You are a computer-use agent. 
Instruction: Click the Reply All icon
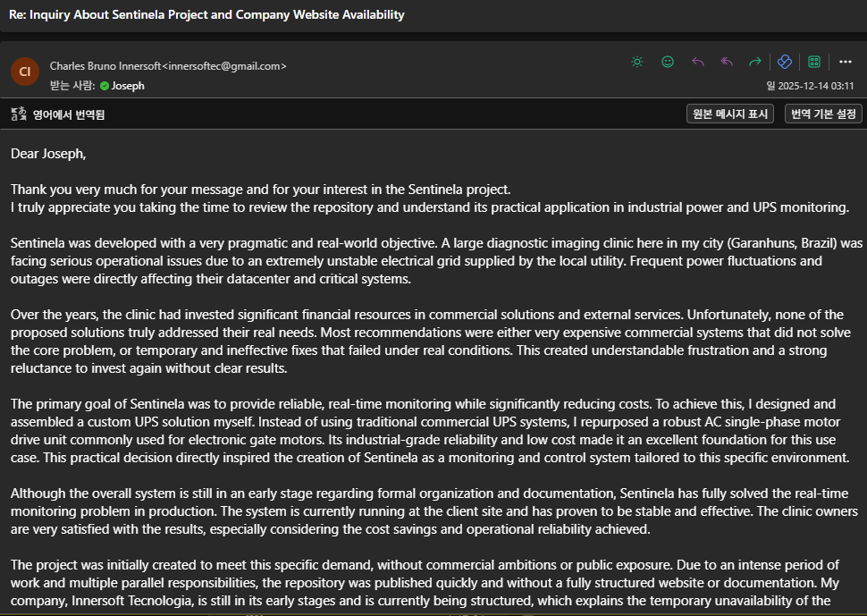click(x=727, y=62)
